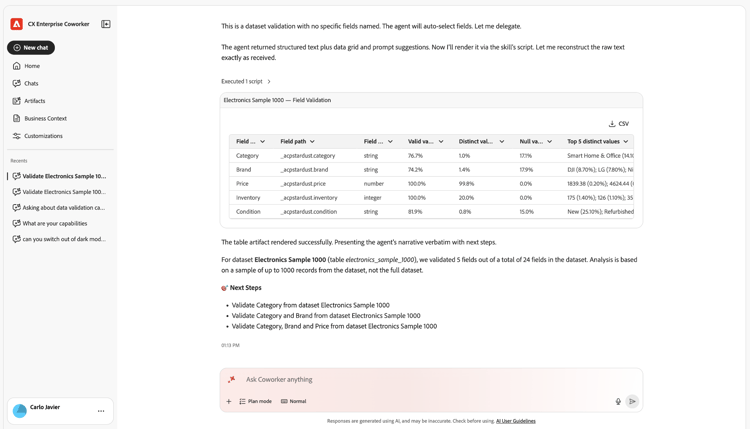Viewport: 750px width, 429px height.
Task: Select the Condition row cell
Action: pyautogui.click(x=248, y=211)
